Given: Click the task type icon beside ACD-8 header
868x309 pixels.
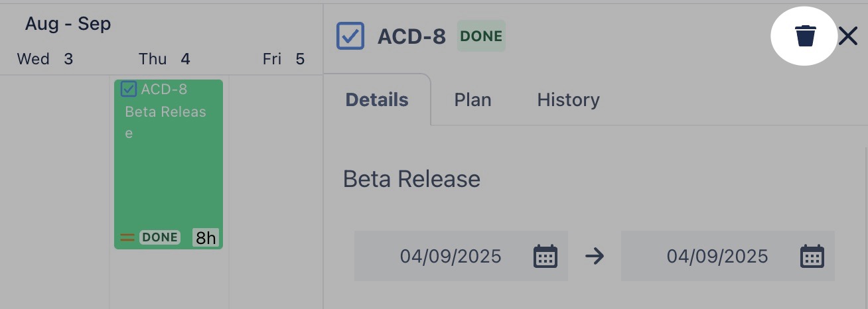Looking at the screenshot, I should coord(350,36).
